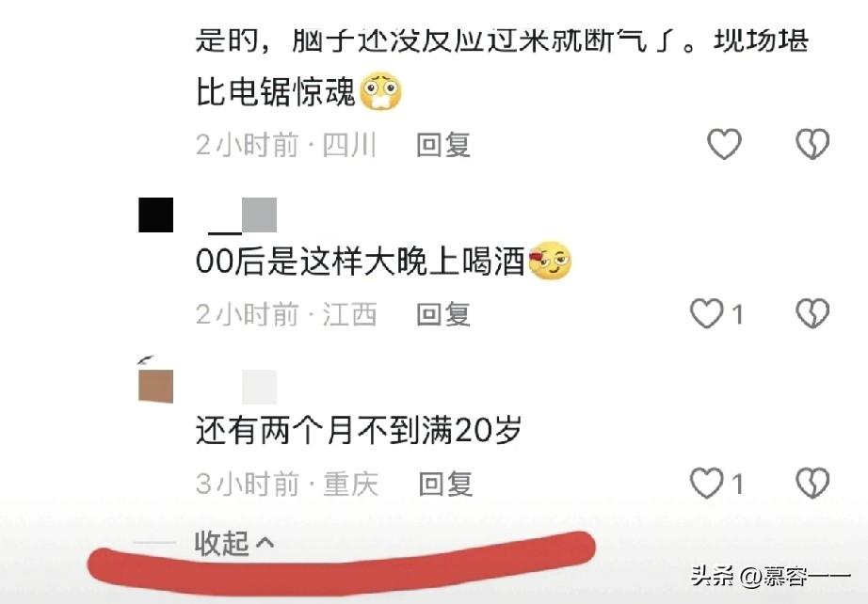The height and width of the screenshot is (604, 868).
Task: Open the username next to brown avatar
Action: pos(259,388)
